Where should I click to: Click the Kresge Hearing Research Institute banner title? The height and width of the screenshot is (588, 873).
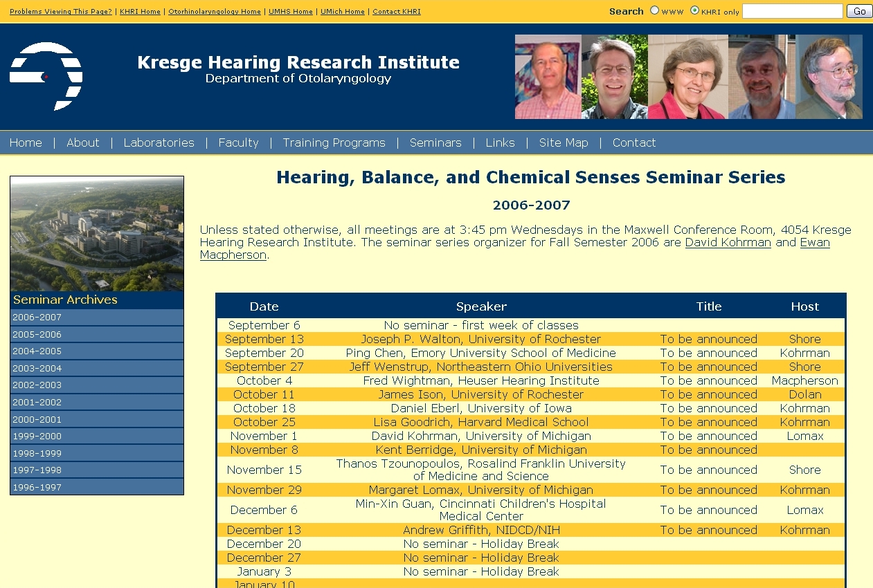(298, 62)
